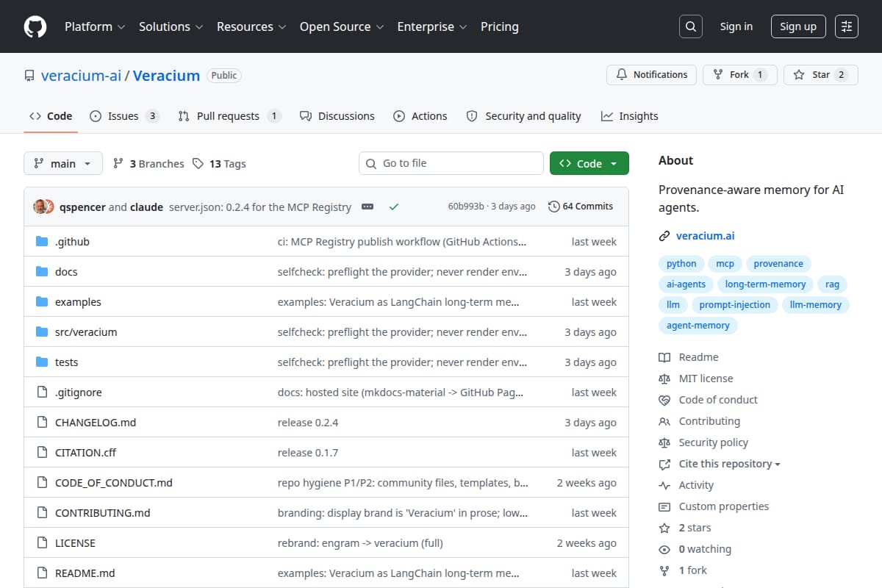Open the src/veracium folder
Image resolution: width=882 pixels, height=588 pixels.
pyautogui.click(x=86, y=332)
